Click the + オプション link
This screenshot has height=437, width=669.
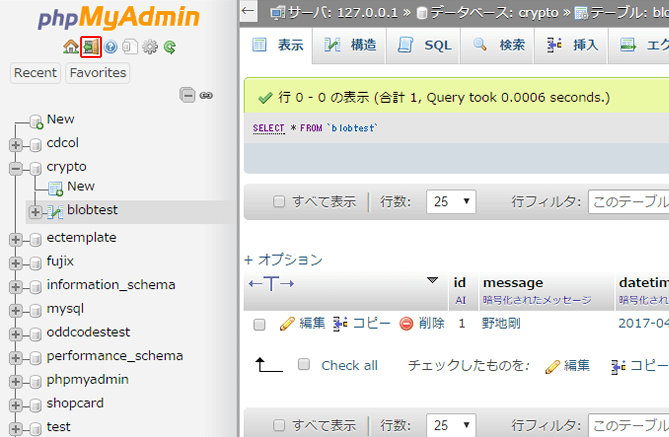click(x=283, y=259)
